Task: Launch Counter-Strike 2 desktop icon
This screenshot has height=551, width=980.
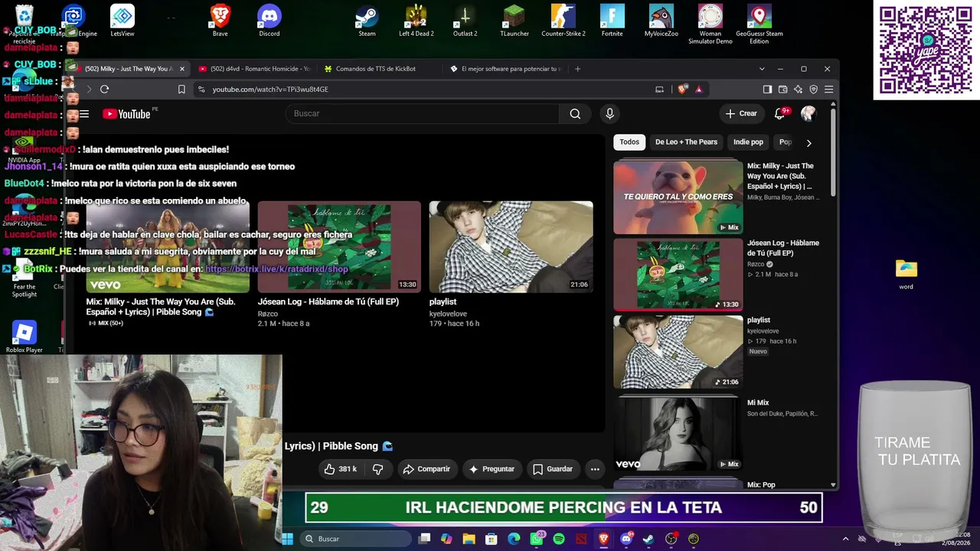Action: point(563,21)
